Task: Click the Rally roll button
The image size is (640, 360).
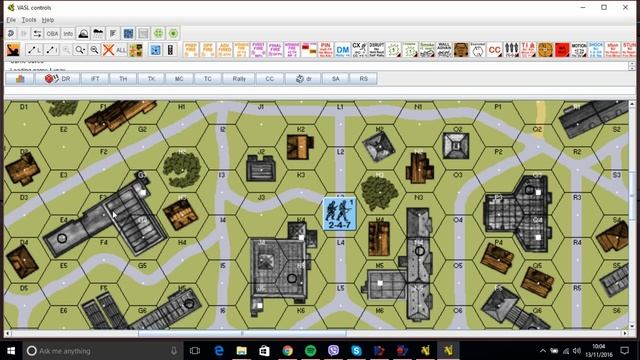Action: (x=239, y=79)
